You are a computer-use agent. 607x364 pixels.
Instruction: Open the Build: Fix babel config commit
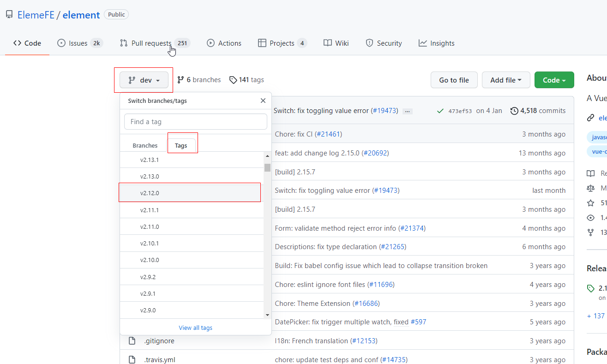381,266
